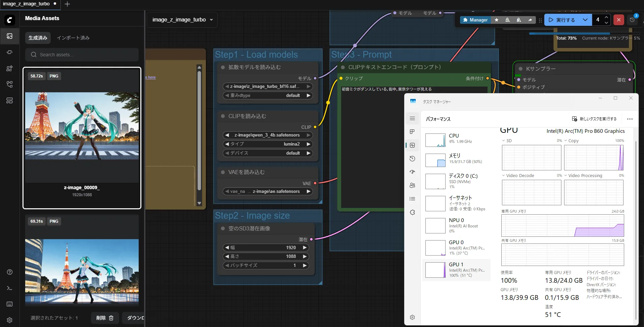Viewport: 644px width, 327px height.
Task: Select the 生成済み tab
Action: click(x=38, y=38)
